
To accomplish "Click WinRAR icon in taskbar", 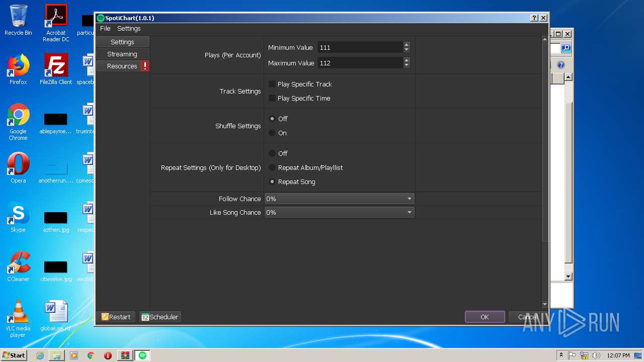I will point(125,355).
